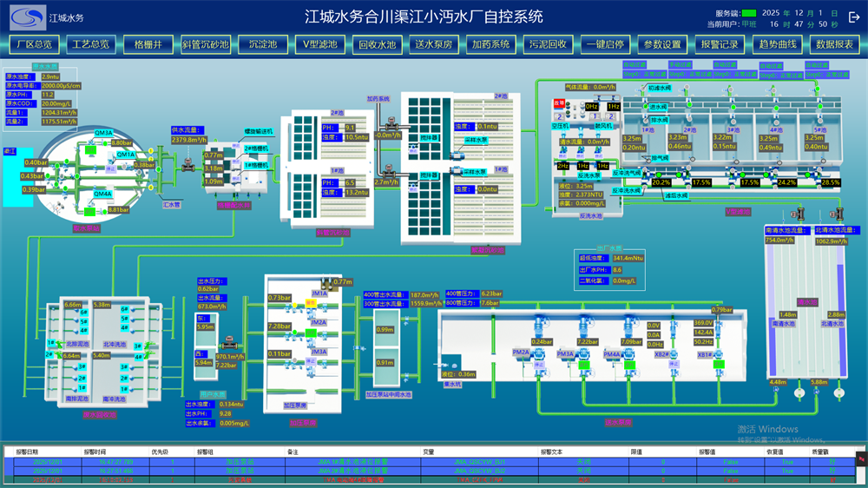Click the 2379.8m³/h supply flow value

[189, 140]
